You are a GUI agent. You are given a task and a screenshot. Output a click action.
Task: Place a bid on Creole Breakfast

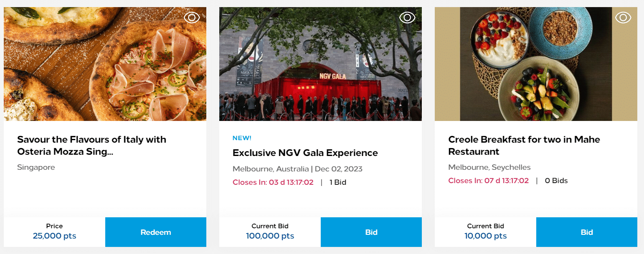587,232
